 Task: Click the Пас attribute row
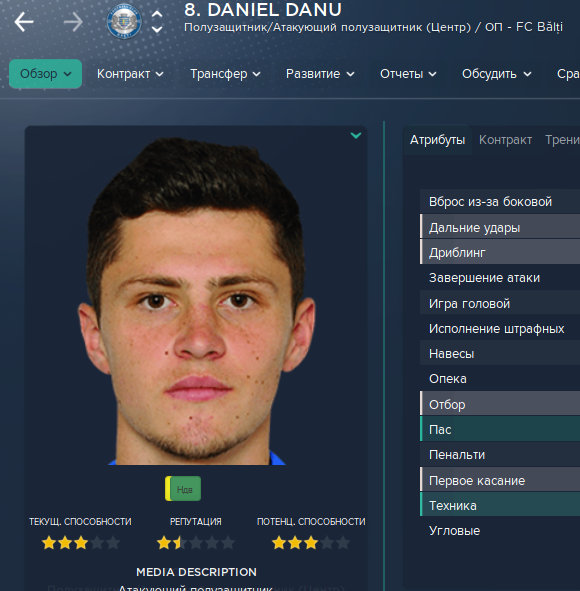pyautogui.click(x=500, y=429)
